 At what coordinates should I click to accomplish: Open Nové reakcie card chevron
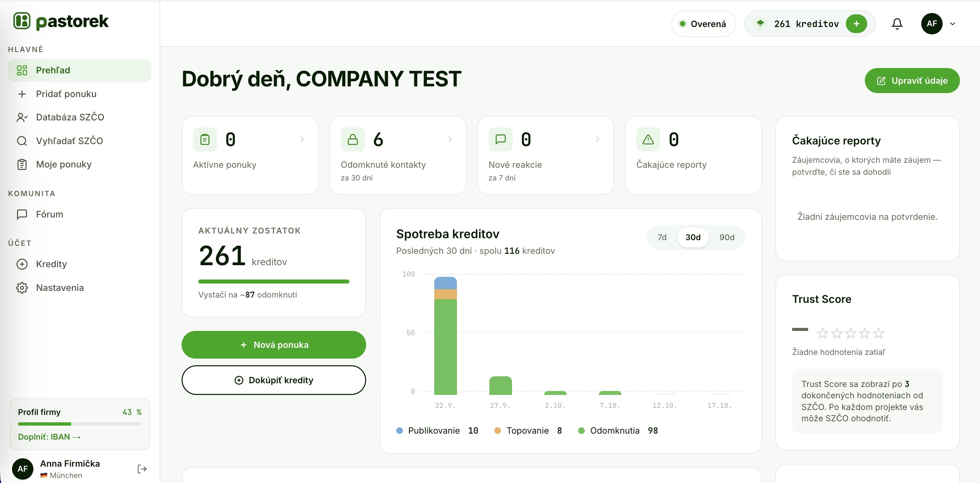coord(598,139)
